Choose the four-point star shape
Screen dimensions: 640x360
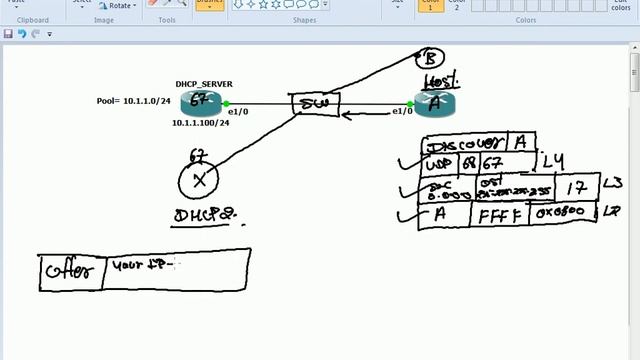point(251,4)
